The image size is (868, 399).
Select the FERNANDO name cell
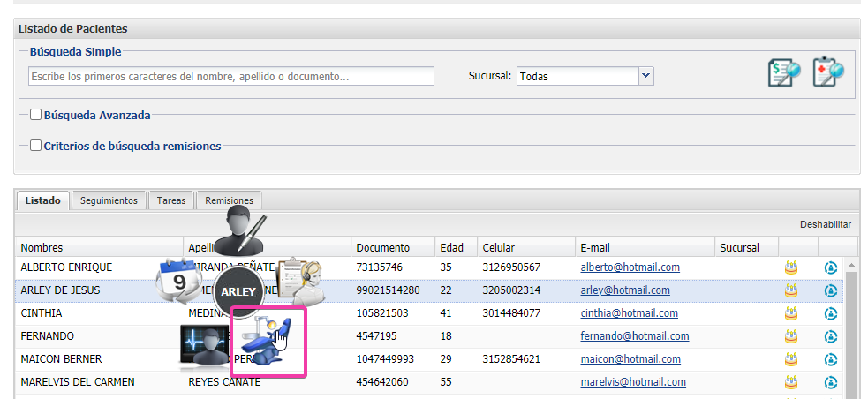click(x=47, y=336)
